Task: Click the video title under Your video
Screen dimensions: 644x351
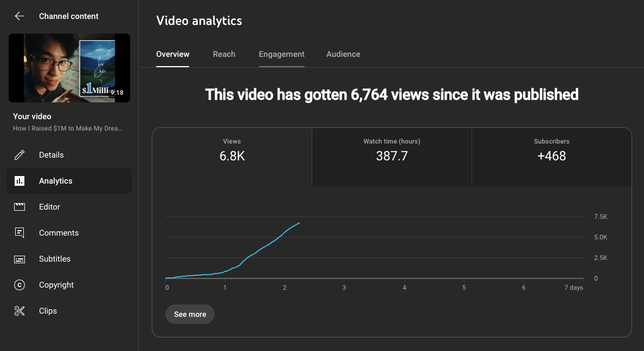Action: point(68,128)
